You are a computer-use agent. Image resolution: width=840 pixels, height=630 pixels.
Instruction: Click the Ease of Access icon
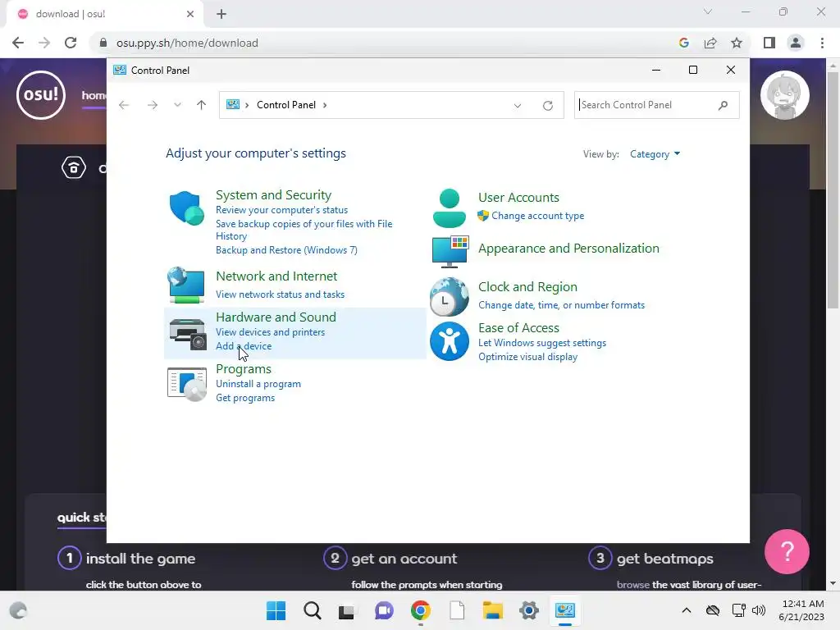coord(449,341)
